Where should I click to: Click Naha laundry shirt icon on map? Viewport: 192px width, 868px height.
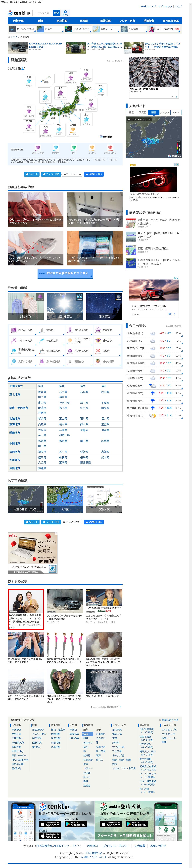[x=29, y=81]
